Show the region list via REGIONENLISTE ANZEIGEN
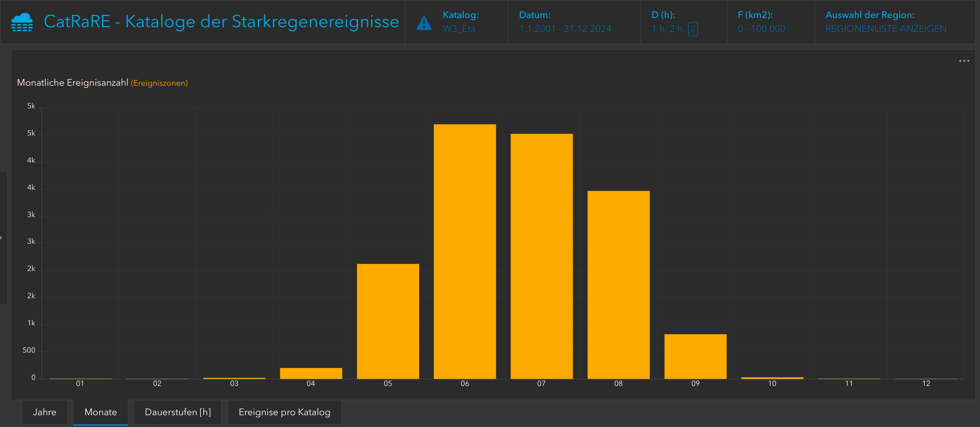980x427 pixels. point(885,29)
